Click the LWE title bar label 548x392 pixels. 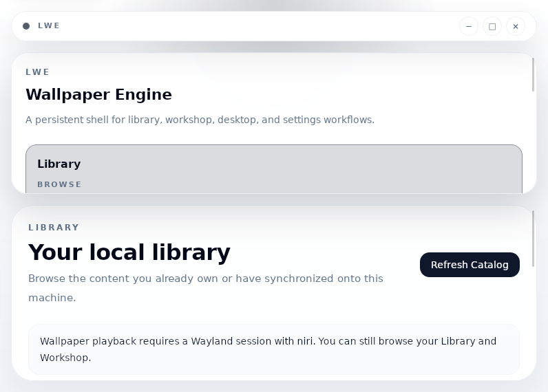pos(49,26)
